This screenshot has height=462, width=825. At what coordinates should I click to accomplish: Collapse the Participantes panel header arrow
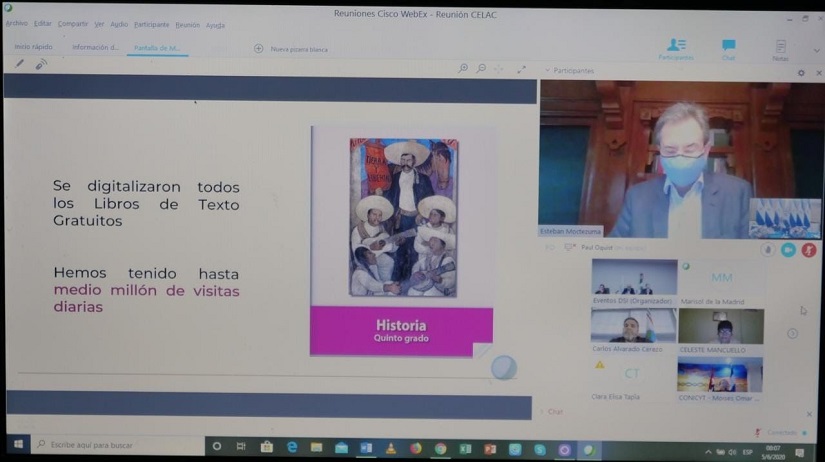click(547, 70)
